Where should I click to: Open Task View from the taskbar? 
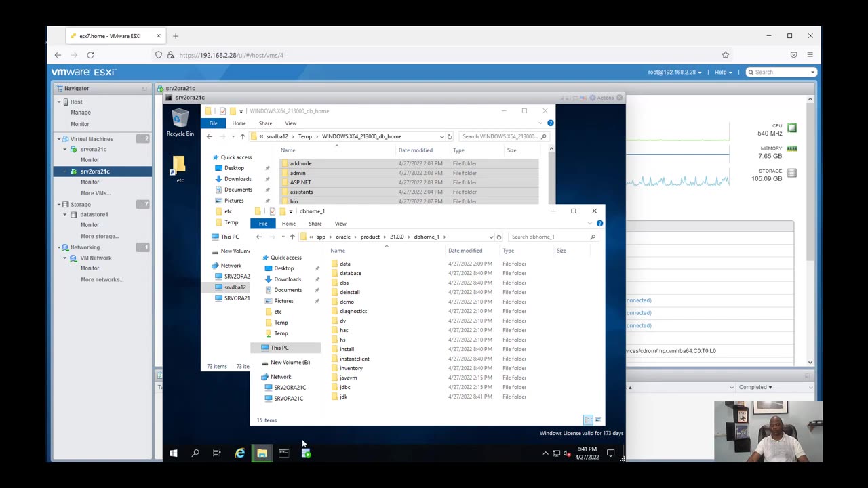click(217, 453)
